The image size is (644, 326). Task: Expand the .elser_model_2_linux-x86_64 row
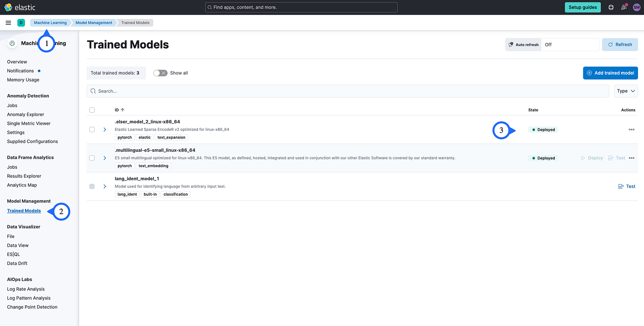(x=104, y=129)
